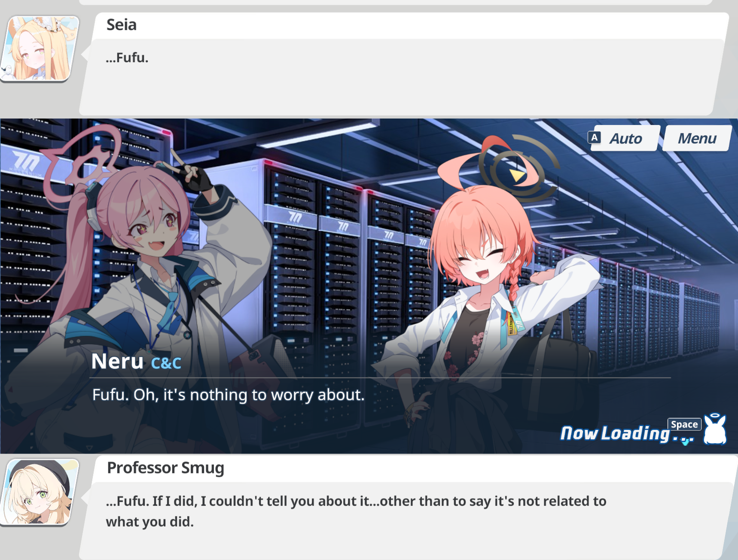The height and width of the screenshot is (560, 738).
Task: Click the white bunny mascot icon
Action: click(715, 429)
